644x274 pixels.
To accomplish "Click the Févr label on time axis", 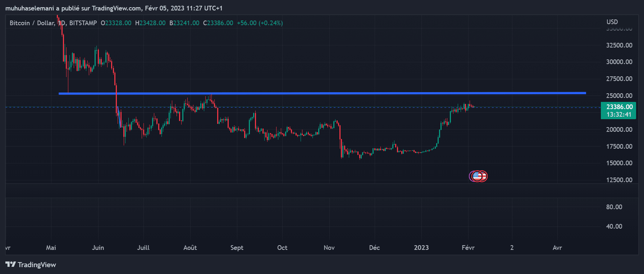I will tap(468, 248).
